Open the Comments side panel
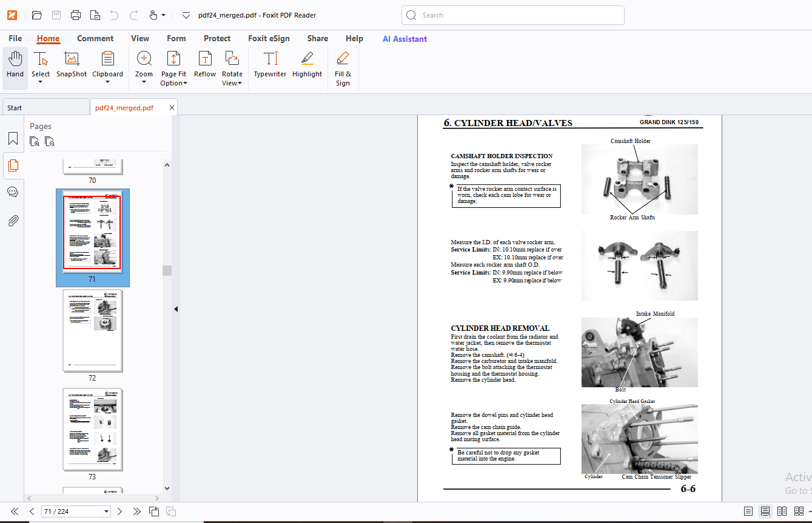Screen dimensions: 812x523 (x=13, y=192)
